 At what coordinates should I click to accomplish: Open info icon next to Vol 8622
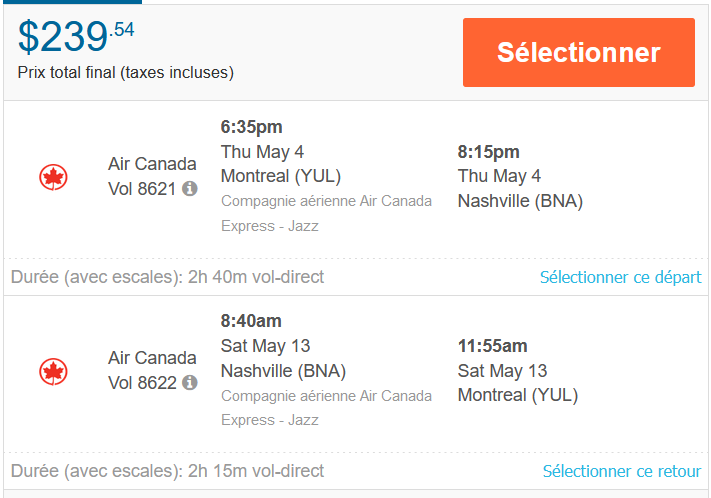(190, 382)
